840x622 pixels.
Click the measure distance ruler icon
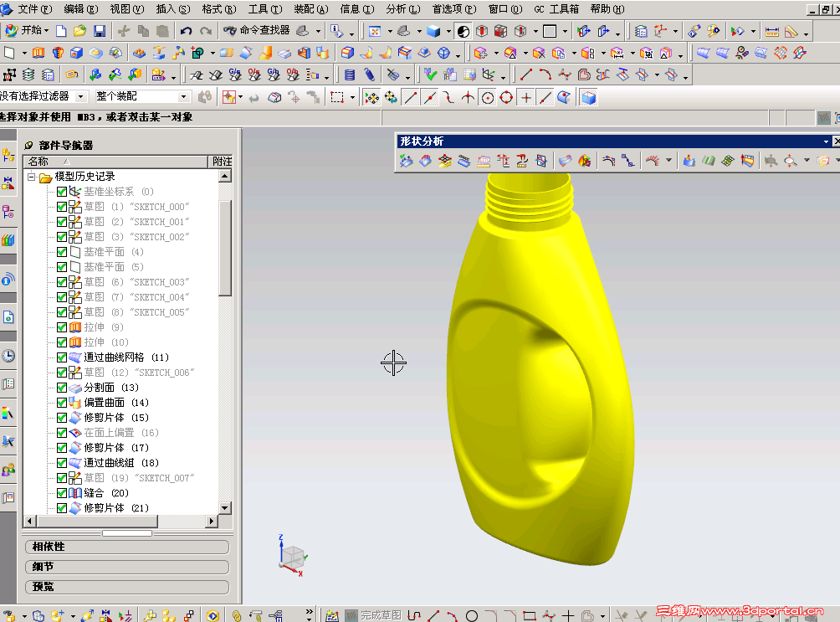(x=772, y=31)
